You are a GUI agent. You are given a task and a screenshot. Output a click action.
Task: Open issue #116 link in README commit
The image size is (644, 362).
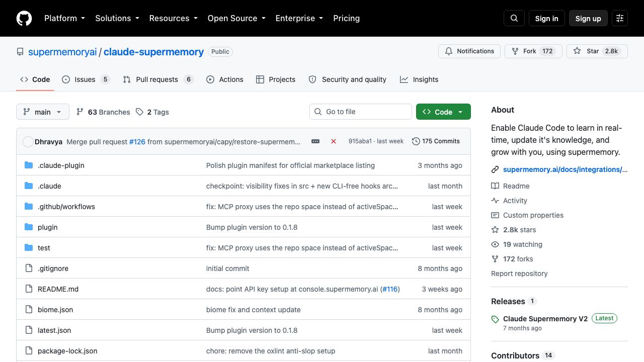(x=390, y=289)
